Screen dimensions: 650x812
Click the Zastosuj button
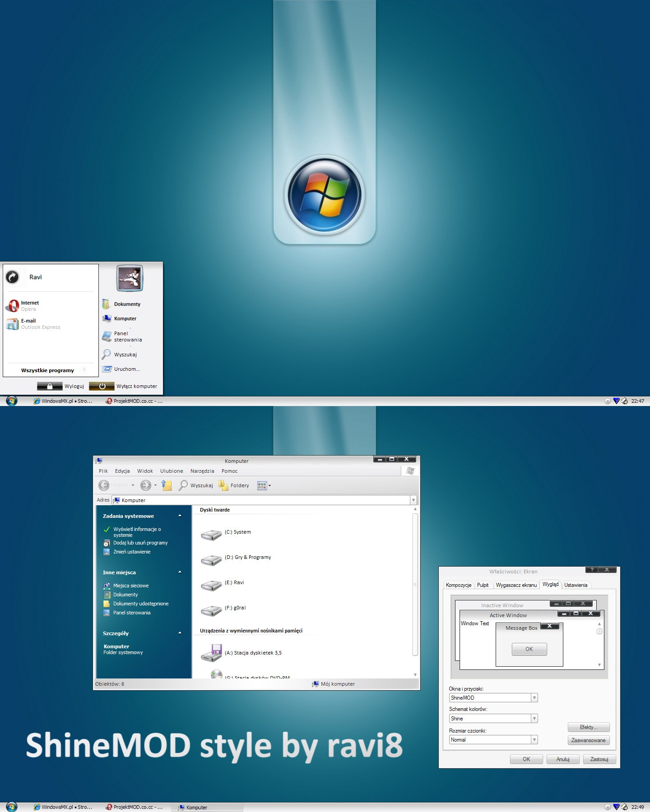pyautogui.click(x=599, y=759)
